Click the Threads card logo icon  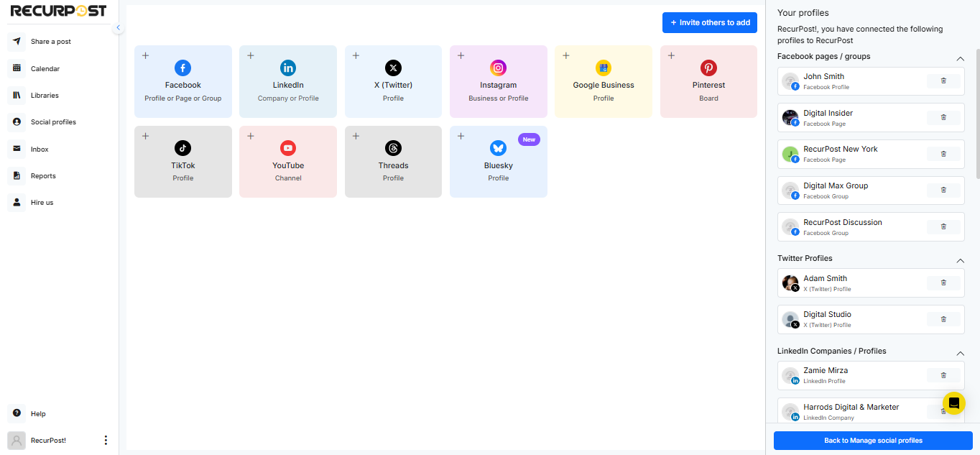pyautogui.click(x=393, y=148)
